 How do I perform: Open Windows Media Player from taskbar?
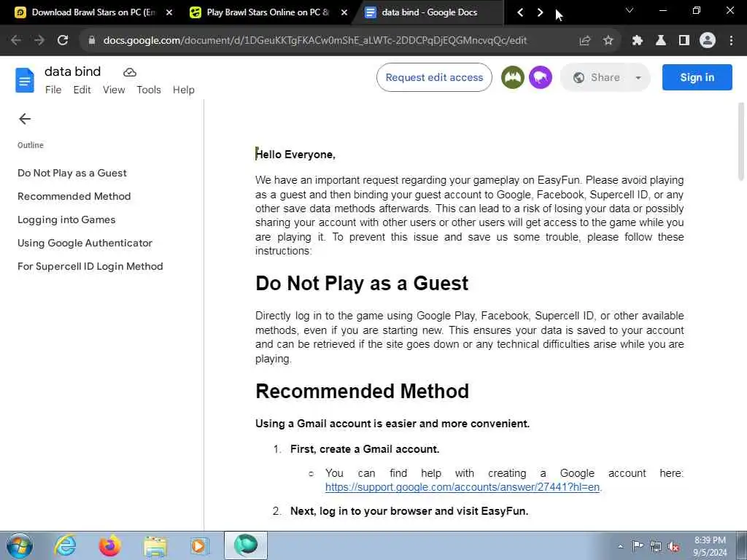click(x=200, y=545)
